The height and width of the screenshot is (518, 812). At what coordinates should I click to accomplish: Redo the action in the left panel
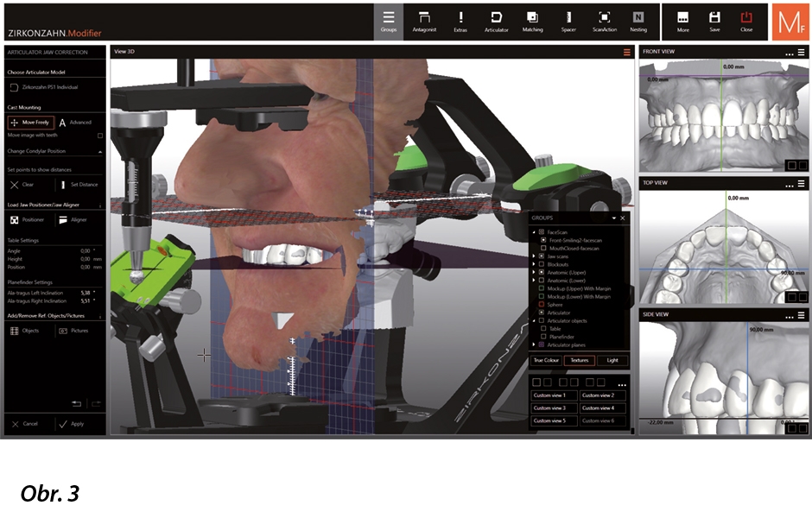pos(97,404)
